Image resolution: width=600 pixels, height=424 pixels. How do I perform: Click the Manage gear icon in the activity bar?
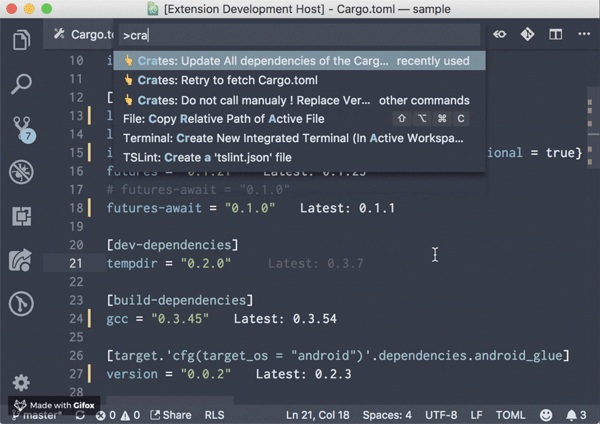pos(20,382)
